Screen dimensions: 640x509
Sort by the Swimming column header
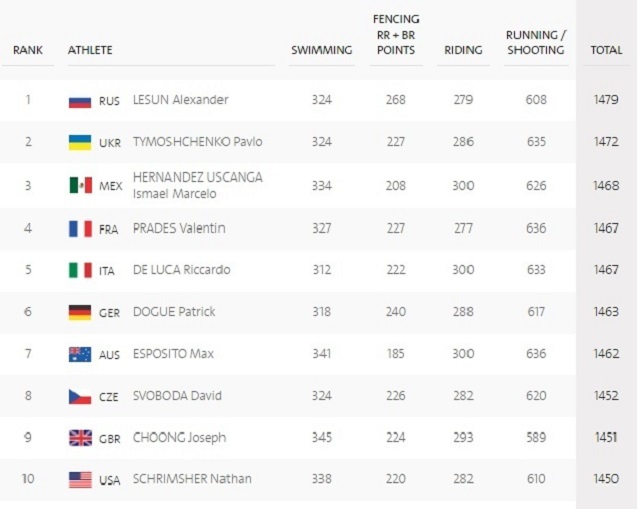coord(322,50)
